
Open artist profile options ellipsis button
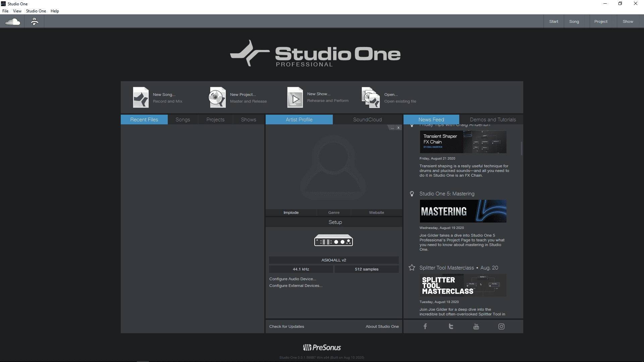click(392, 128)
